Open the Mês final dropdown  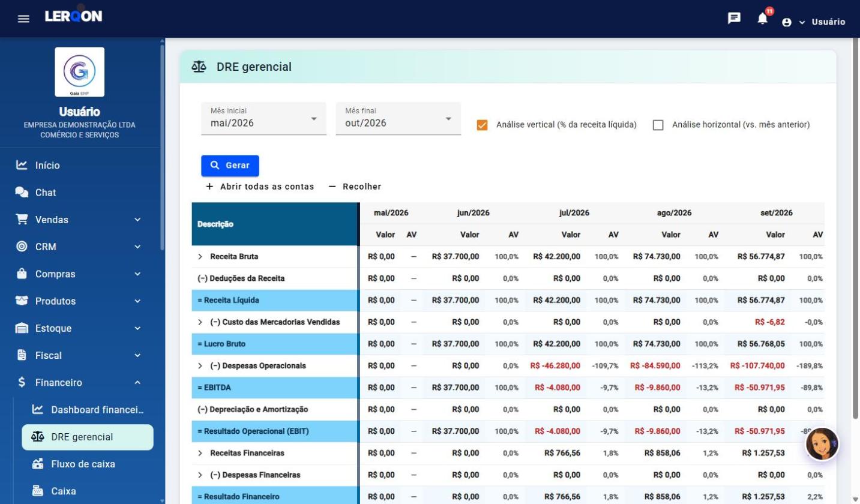click(x=398, y=118)
